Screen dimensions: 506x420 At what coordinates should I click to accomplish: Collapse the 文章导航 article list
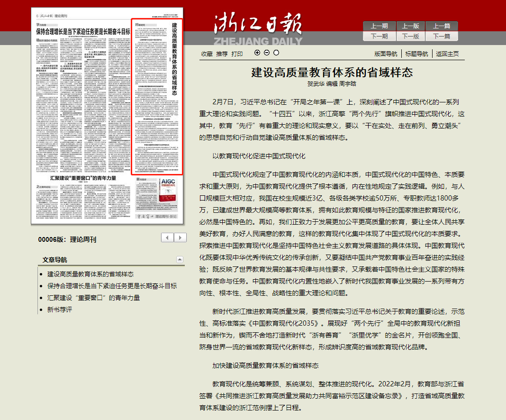click(180, 259)
